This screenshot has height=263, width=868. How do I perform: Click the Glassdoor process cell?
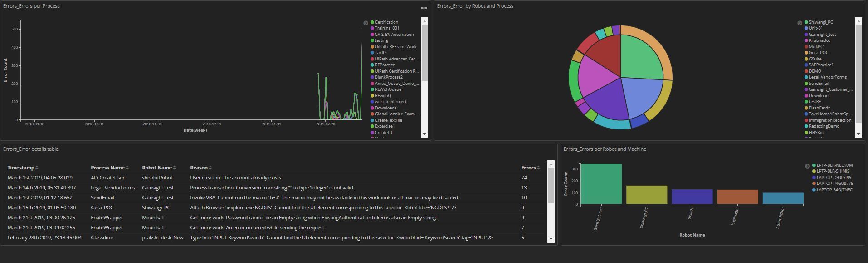[x=102, y=238]
